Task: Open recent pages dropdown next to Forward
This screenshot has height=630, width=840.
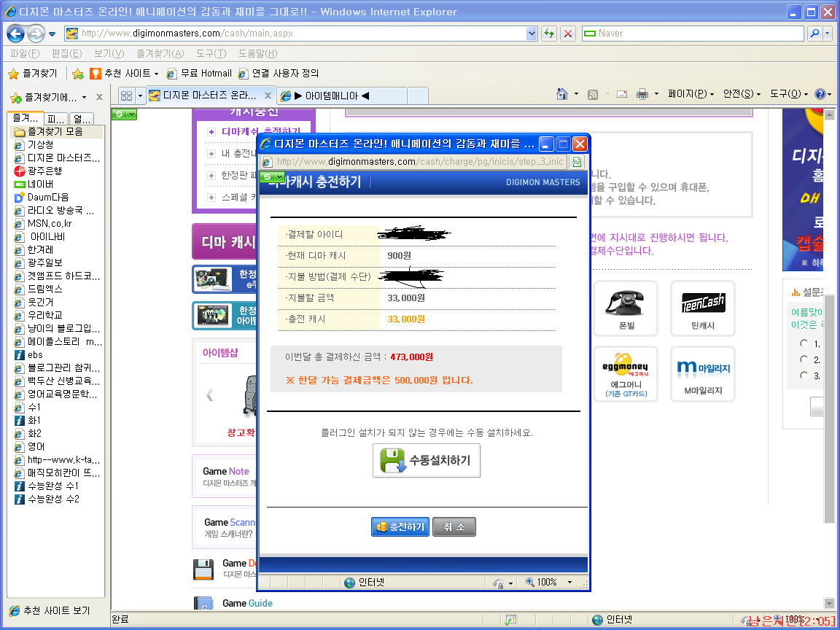Action: click(x=52, y=34)
